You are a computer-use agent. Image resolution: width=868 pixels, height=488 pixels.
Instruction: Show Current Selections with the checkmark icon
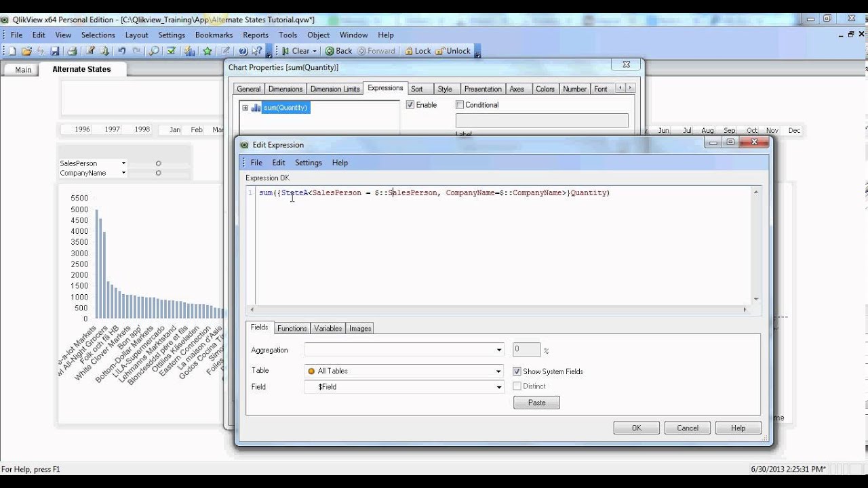pos(172,51)
